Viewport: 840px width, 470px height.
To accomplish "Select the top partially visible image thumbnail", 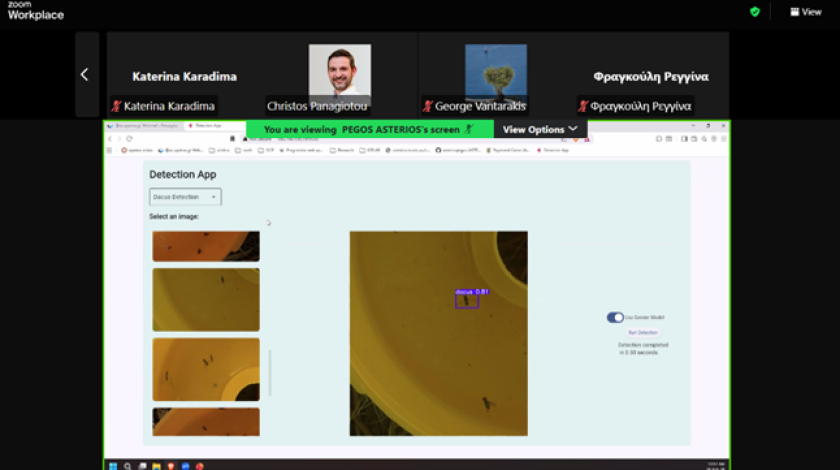I will click(205, 246).
